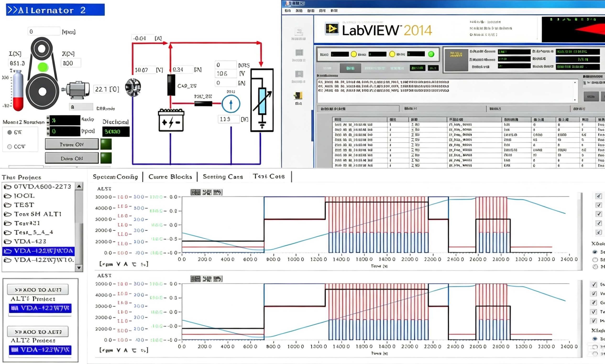Image resolution: width=605 pixels, height=364 pixels.
Task: Select Test SM ALT1 project in list
Action: pos(38,214)
